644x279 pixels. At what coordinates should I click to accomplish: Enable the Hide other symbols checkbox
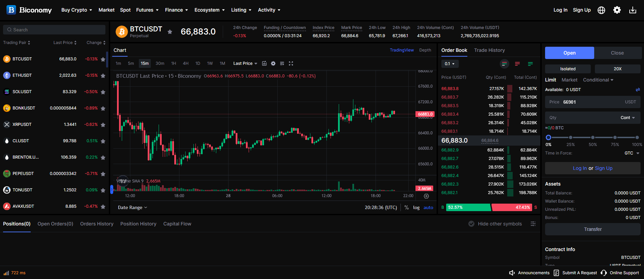click(471, 224)
